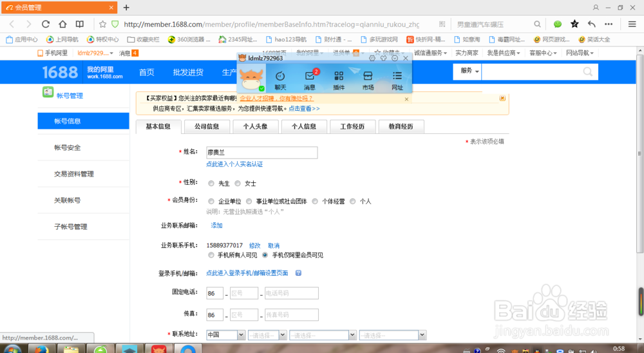644x353 pixels.
Task: Click the 姓名 name input field
Action: pos(261,153)
